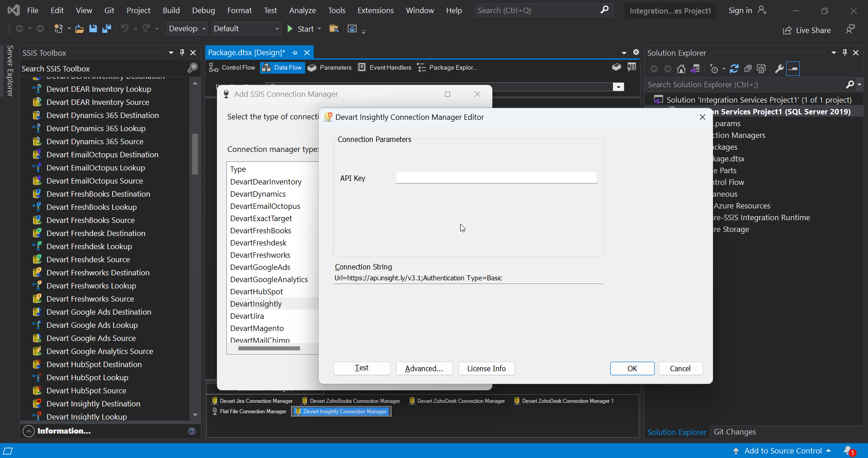868x458 pixels.
Task: Switch to the Event Handlers tab
Action: (x=385, y=68)
